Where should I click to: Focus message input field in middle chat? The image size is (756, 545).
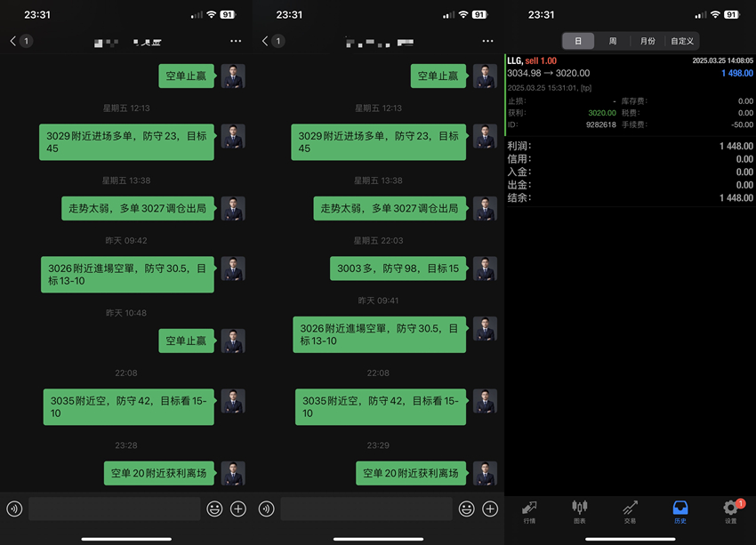[x=366, y=509]
